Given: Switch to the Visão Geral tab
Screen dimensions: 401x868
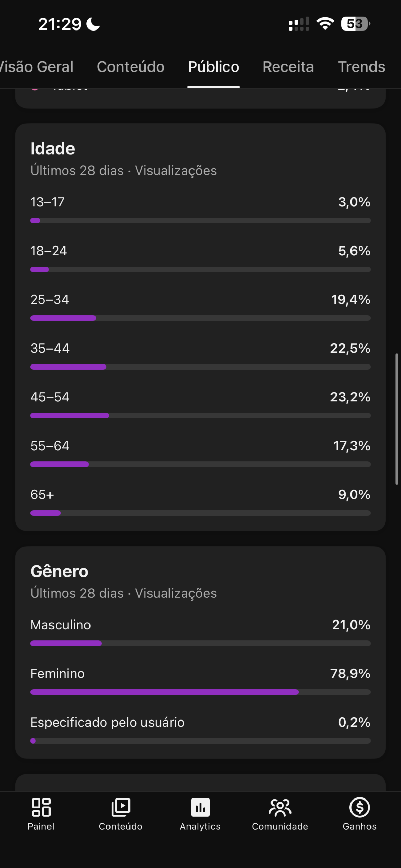Looking at the screenshot, I should point(37,67).
